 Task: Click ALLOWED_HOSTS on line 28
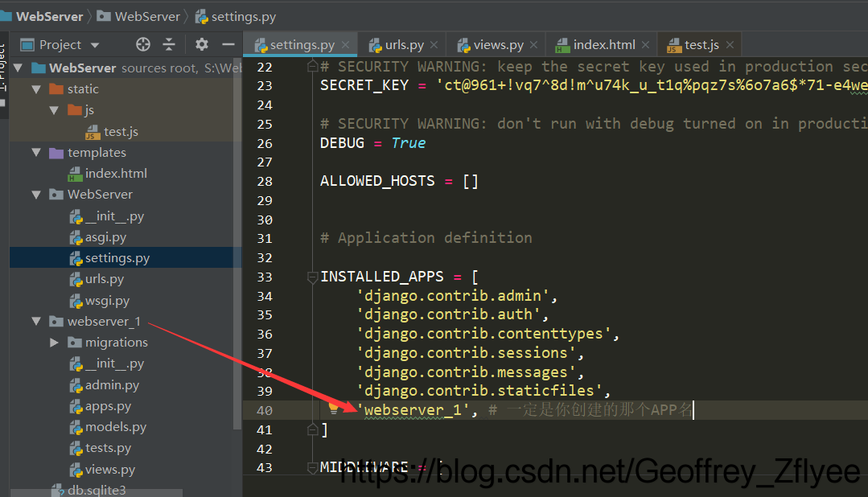point(377,181)
